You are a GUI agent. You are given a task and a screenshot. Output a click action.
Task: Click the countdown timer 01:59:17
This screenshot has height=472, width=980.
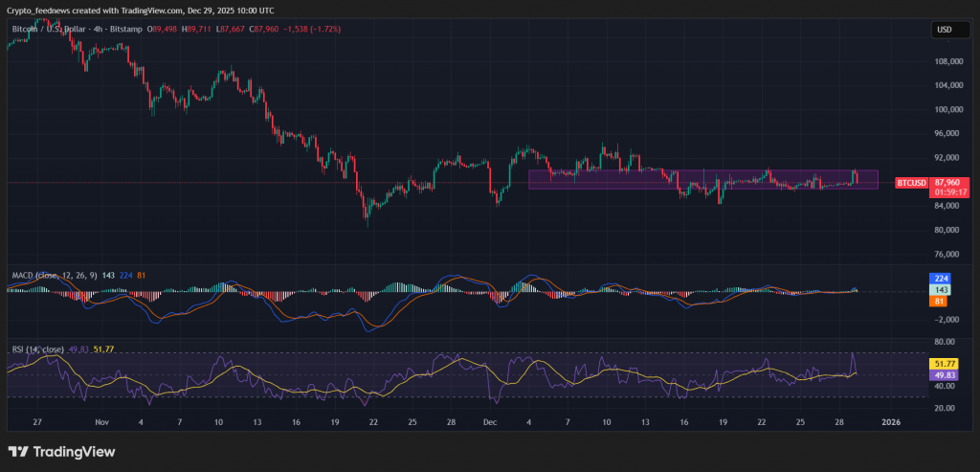click(945, 191)
